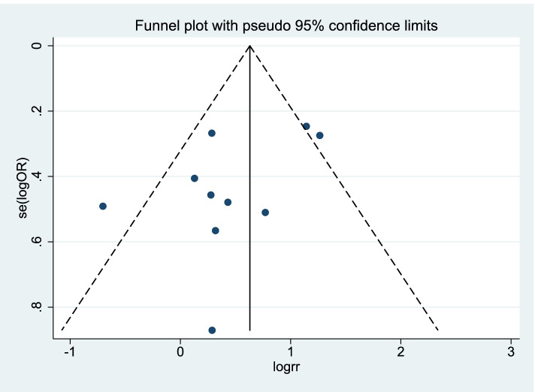This screenshot has width=535, height=392.
Task: Click the funnel plot title text
Action: pyautogui.click(x=286, y=27)
